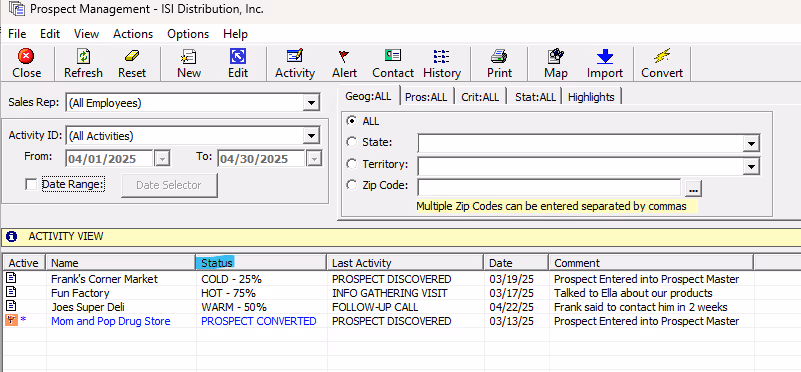Open the Edit menu
The width and height of the screenshot is (801, 372).
pos(50,34)
